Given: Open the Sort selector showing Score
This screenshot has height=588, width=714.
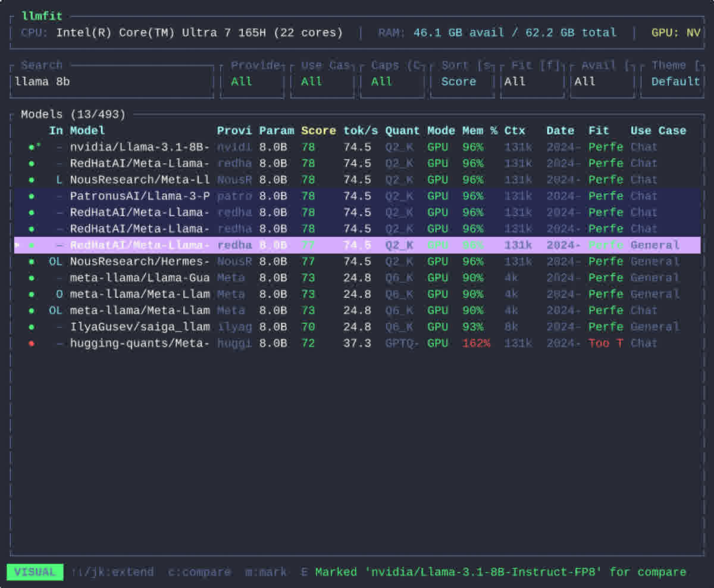Looking at the screenshot, I should click(x=462, y=82).
